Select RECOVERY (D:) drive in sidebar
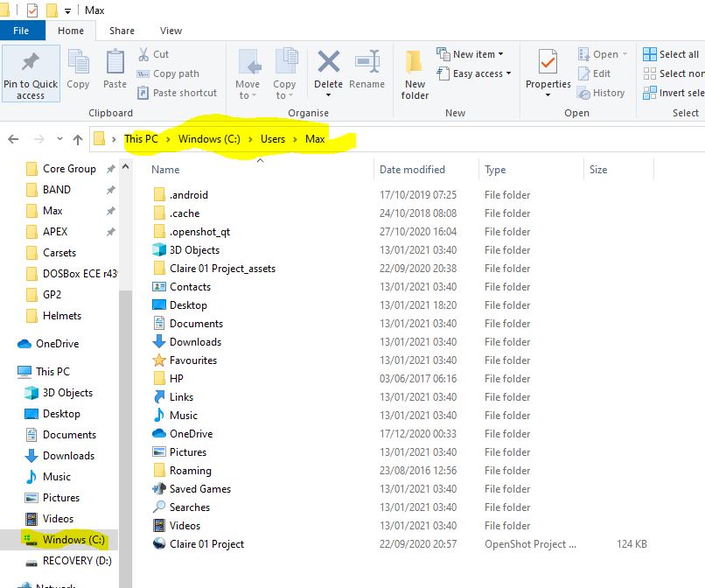Screen dimensions: 705x588 click(79, 561)
